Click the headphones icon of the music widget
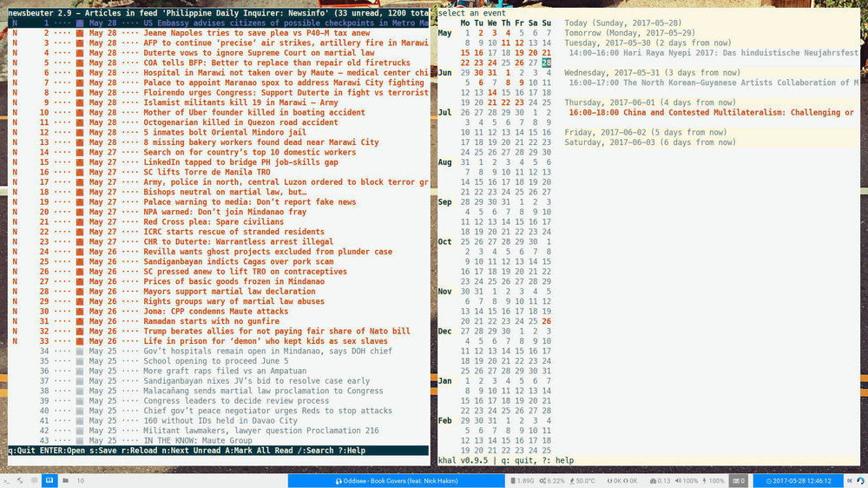The height and width of the screenshot is (488, 868). [339, 480]
